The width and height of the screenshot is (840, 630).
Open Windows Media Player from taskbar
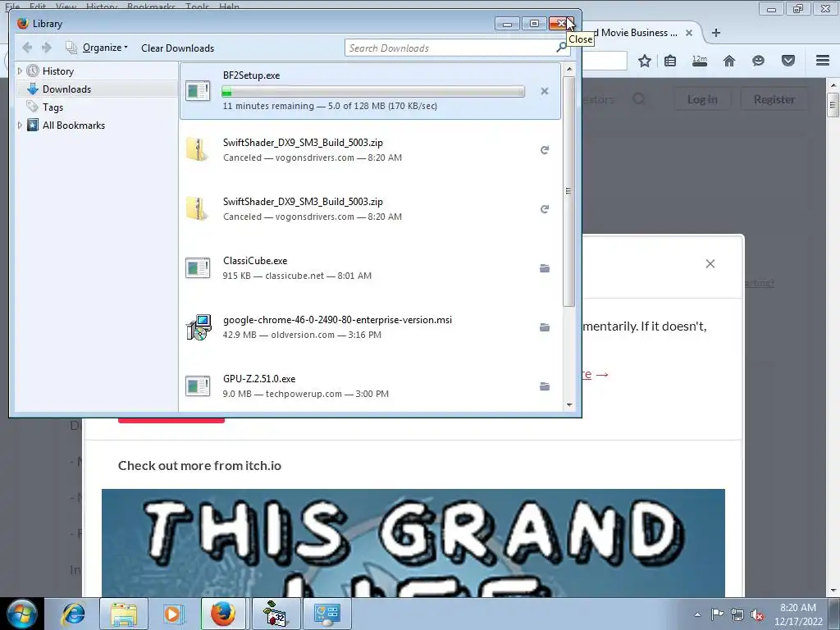pyautogui.click(x=173, y=614)
